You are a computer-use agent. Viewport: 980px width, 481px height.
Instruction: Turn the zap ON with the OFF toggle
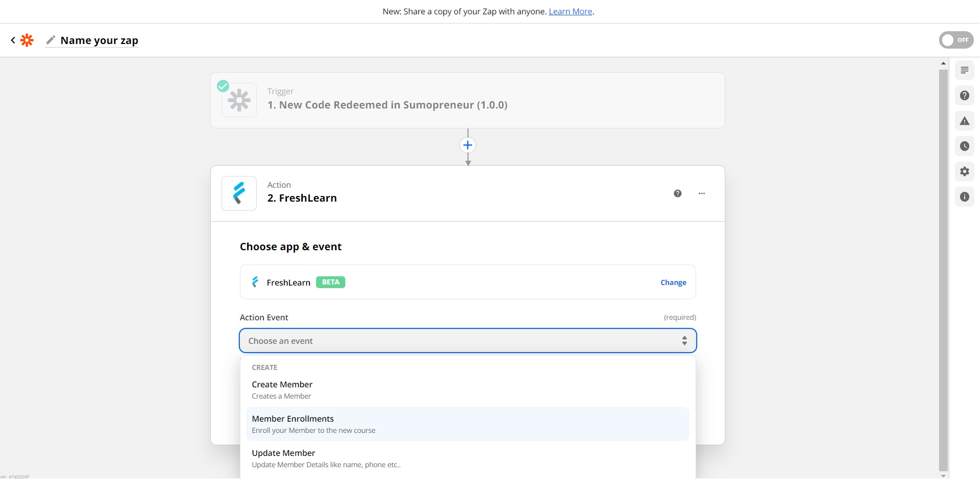tap(956, 40)
